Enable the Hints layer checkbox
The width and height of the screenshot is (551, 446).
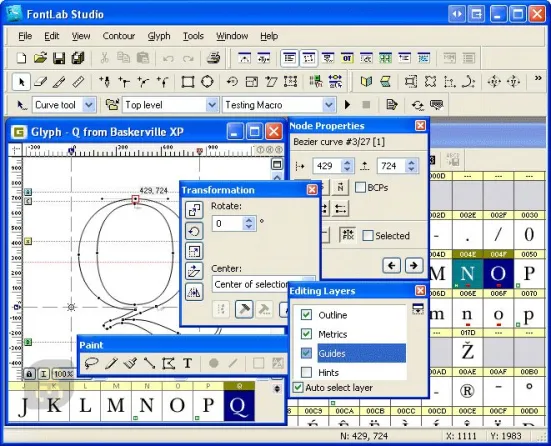click(306, 372)
